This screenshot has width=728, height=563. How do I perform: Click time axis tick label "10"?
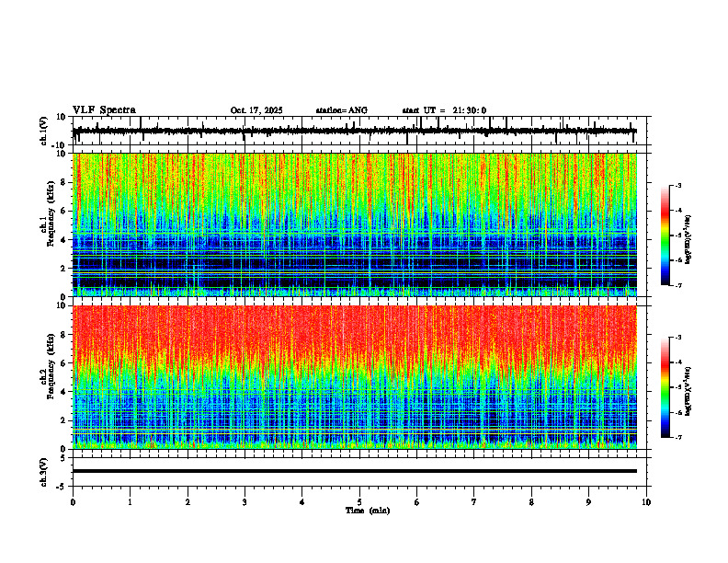[646, 502]
